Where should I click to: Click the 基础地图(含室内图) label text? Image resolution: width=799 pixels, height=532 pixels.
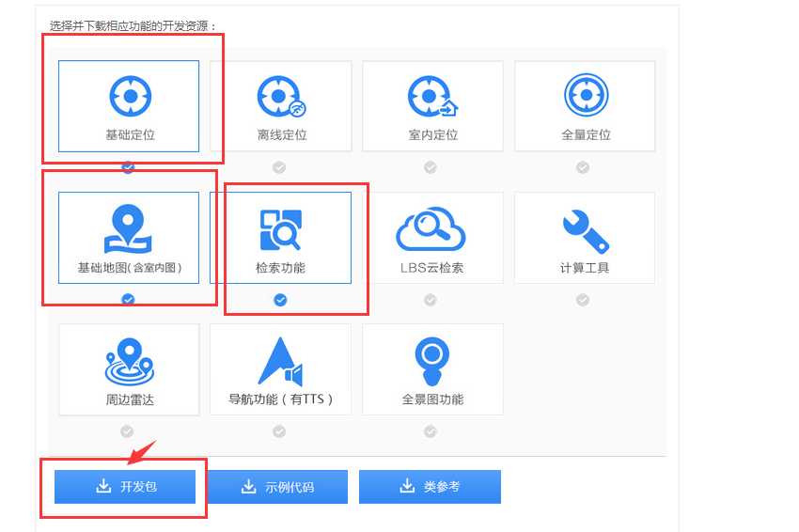point(130,268)
